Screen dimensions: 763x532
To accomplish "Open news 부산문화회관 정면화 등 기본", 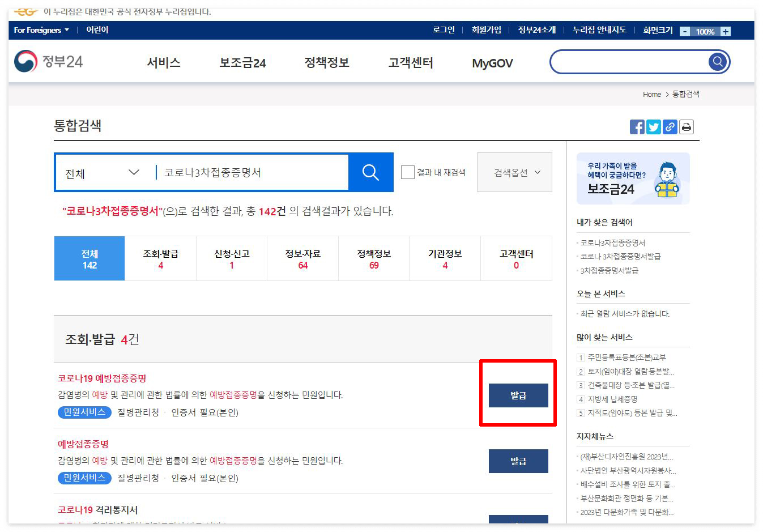I will (626, 499).
